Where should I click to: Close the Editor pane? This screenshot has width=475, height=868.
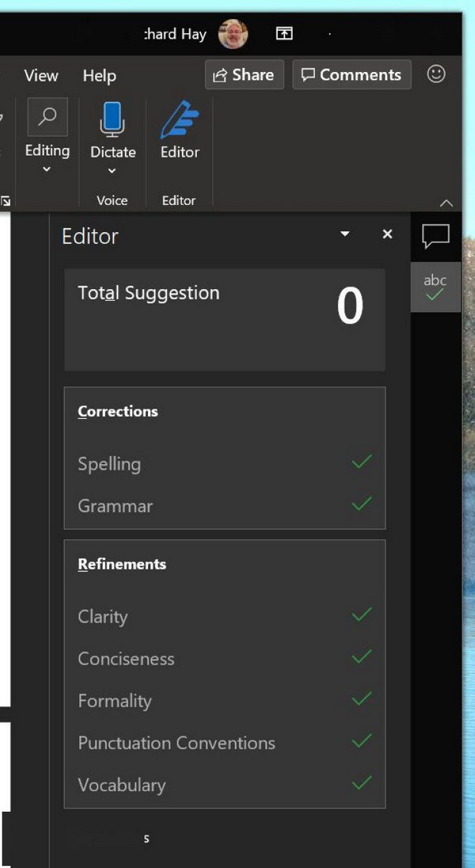click(388, 234)
